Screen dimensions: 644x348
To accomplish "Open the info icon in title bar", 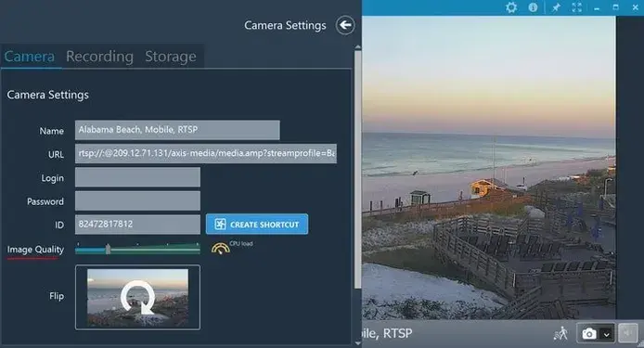I will tap(533, 7).
